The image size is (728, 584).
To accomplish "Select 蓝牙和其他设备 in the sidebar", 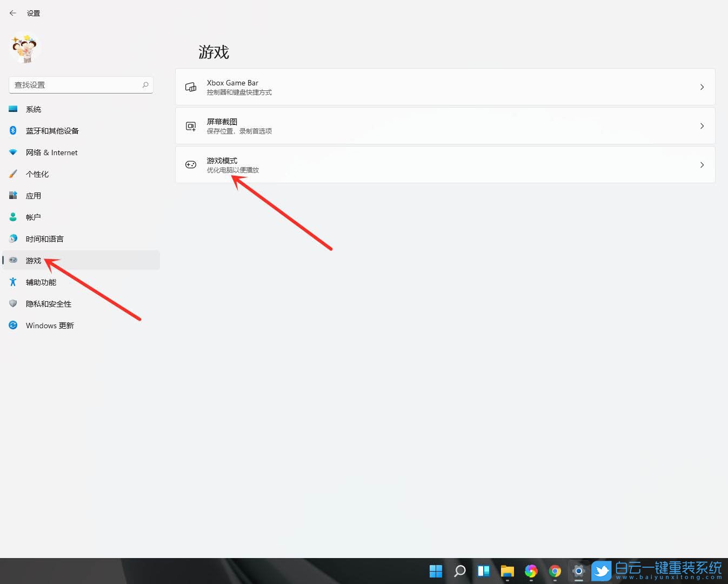I will (53, 130).
